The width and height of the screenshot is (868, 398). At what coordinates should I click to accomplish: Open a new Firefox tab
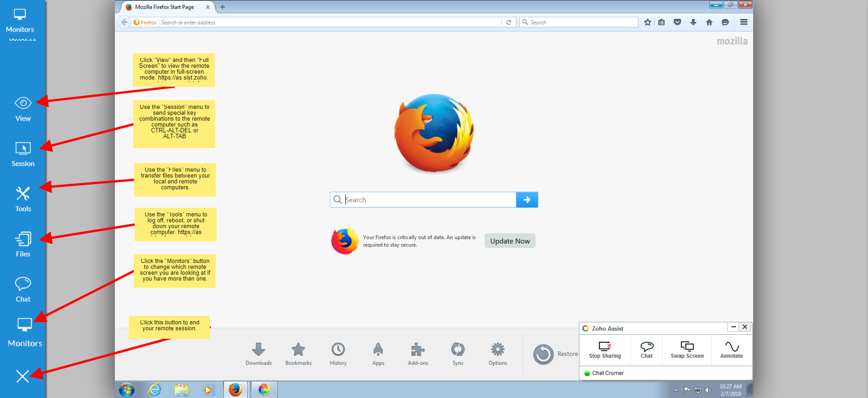[222, 7]
